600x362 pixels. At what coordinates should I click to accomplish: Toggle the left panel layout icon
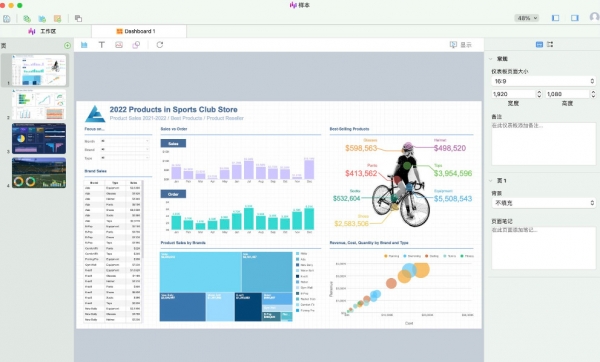click(x=556, y=18)
